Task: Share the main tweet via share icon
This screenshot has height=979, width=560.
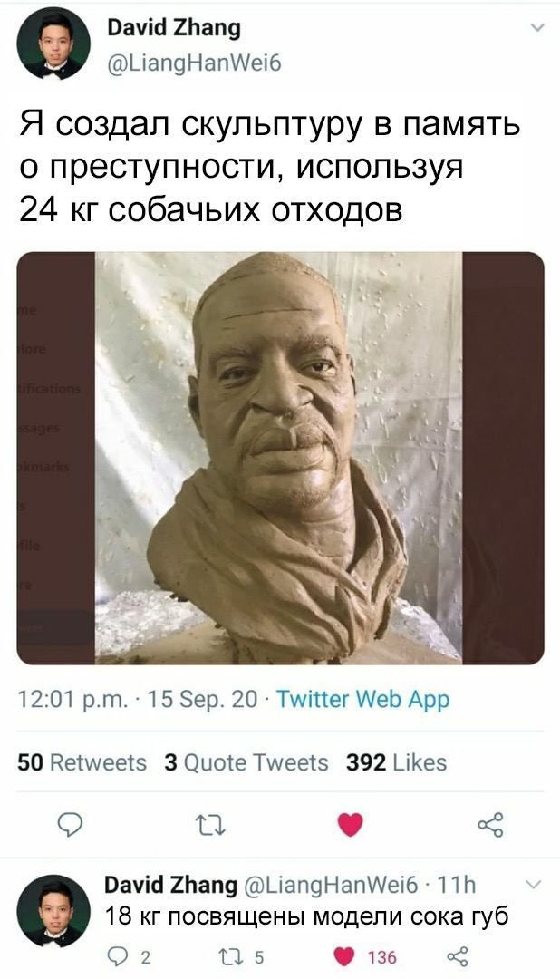Action: [490, 825]
